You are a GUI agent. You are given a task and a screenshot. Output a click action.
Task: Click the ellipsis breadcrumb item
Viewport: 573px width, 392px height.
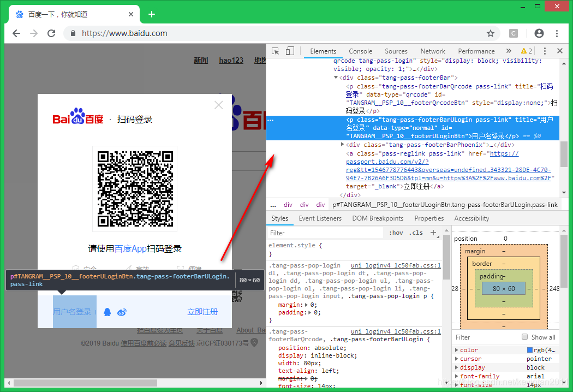[x=273, y=205]
